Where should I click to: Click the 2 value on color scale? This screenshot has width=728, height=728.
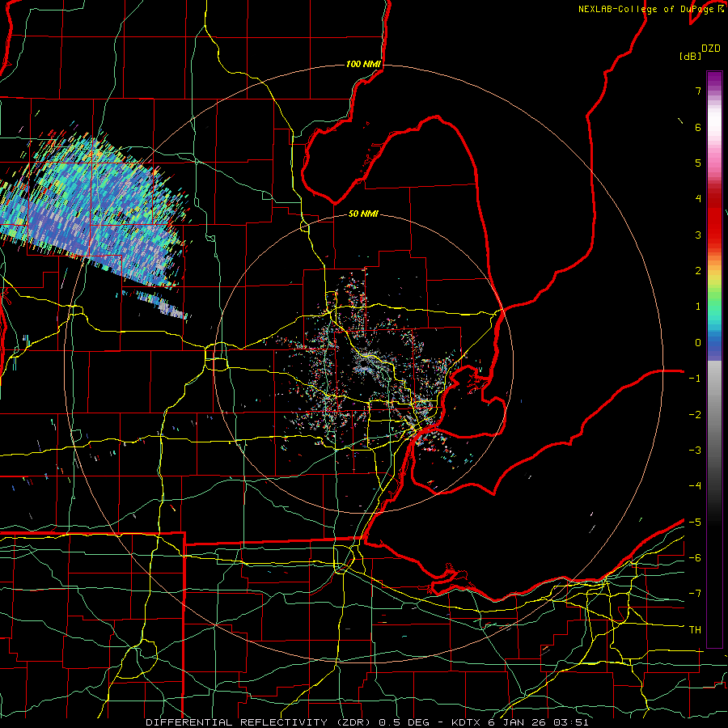point(698,271)
